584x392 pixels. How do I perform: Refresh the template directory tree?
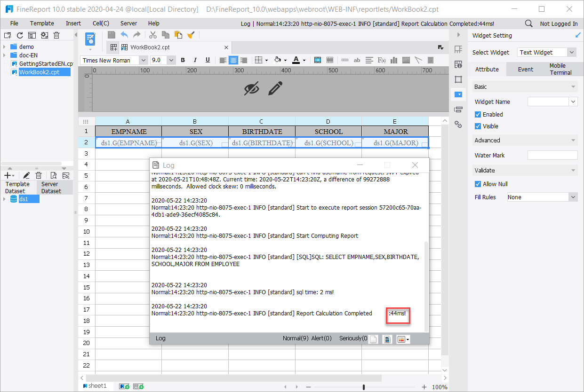click(x=20, y=35)
